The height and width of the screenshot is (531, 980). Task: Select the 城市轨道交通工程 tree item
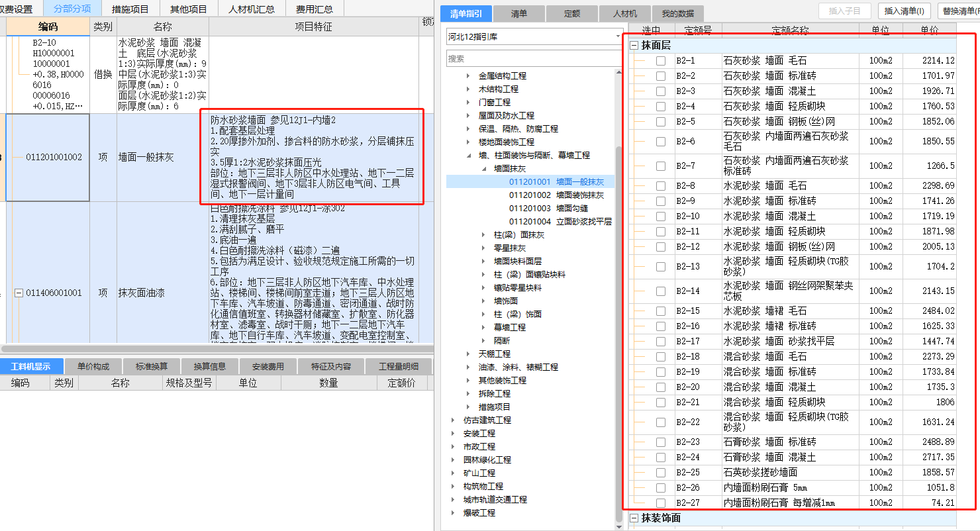point(495,500)
